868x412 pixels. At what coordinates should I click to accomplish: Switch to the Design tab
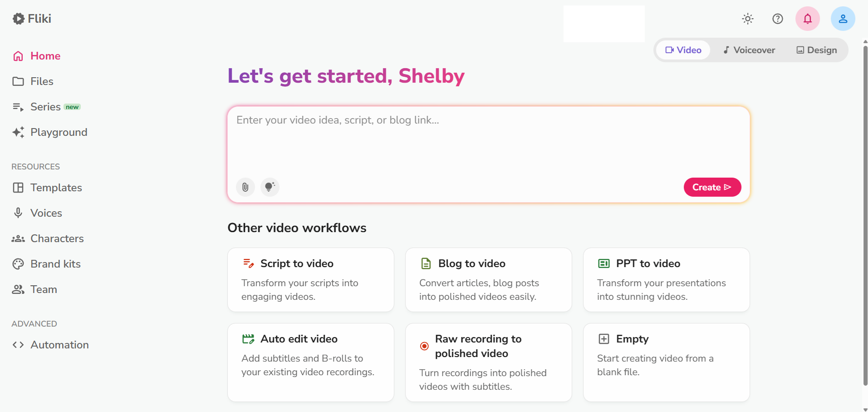(x=816, y=50)
